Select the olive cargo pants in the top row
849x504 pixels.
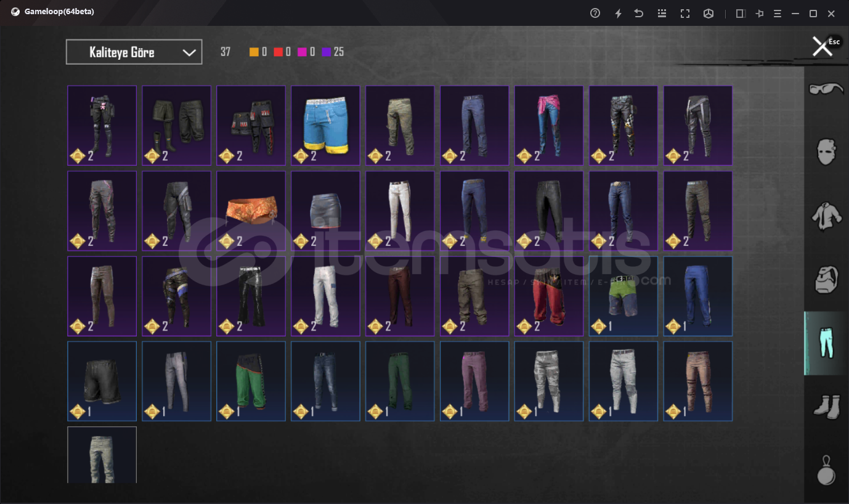tap(400, 126)
